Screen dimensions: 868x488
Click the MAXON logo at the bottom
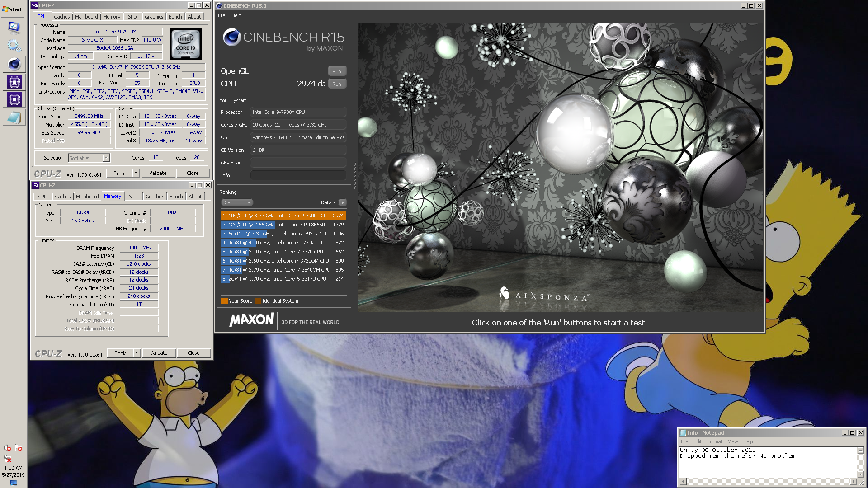(251, 320)
